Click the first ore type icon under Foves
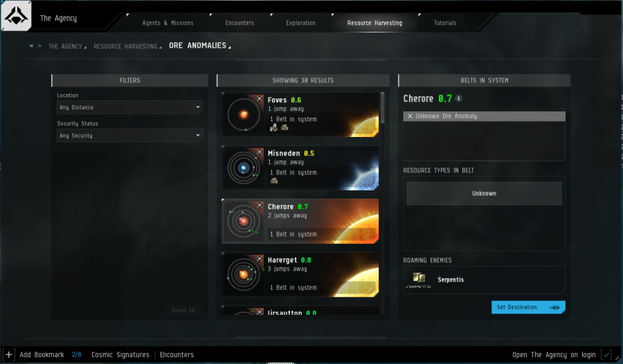The height and width of the screenshot is (364, 623). [x=273, y=127]
